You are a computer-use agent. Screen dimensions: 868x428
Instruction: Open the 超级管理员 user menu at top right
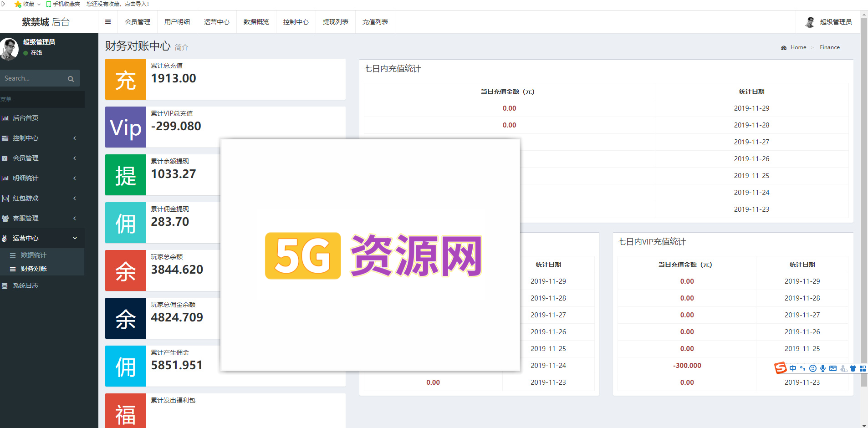(828, 22)
